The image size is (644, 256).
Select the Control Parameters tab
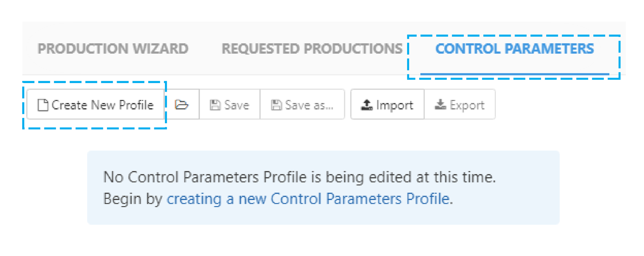click(x=514, y=49)
